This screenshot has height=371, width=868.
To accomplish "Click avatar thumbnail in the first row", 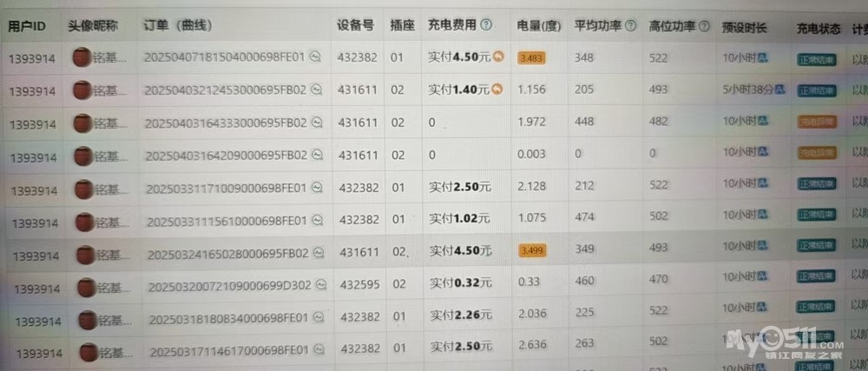I will 81,58.
